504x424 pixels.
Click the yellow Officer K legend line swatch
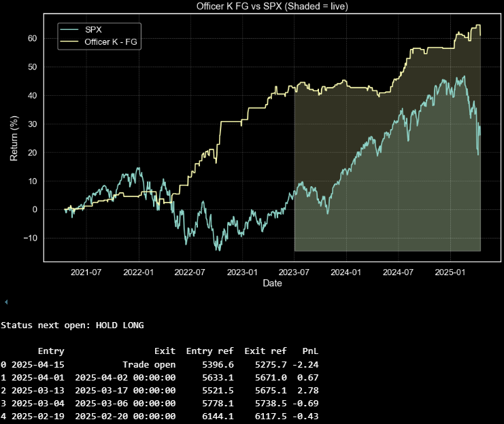pos(69,42)
